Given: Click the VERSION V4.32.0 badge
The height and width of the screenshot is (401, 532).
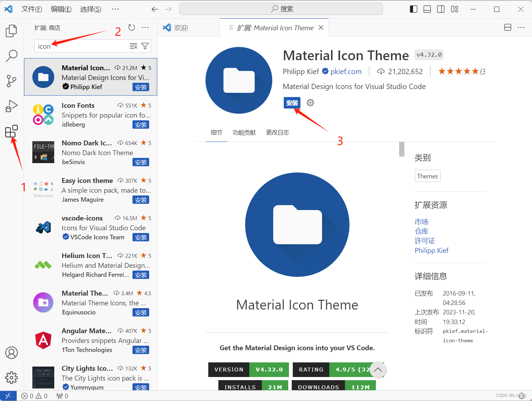Looking at the screenshot, I should pyautogui.click(x=249, y=369).
